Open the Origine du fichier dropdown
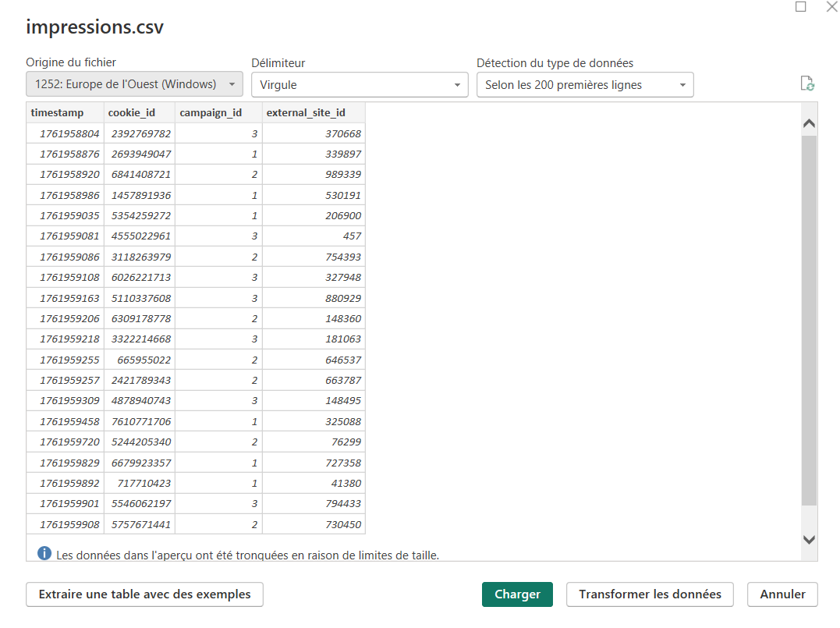 coord(134,85)
